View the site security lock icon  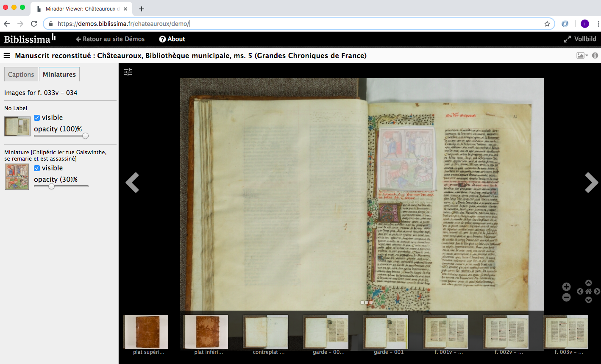click(x=51, y=24)
